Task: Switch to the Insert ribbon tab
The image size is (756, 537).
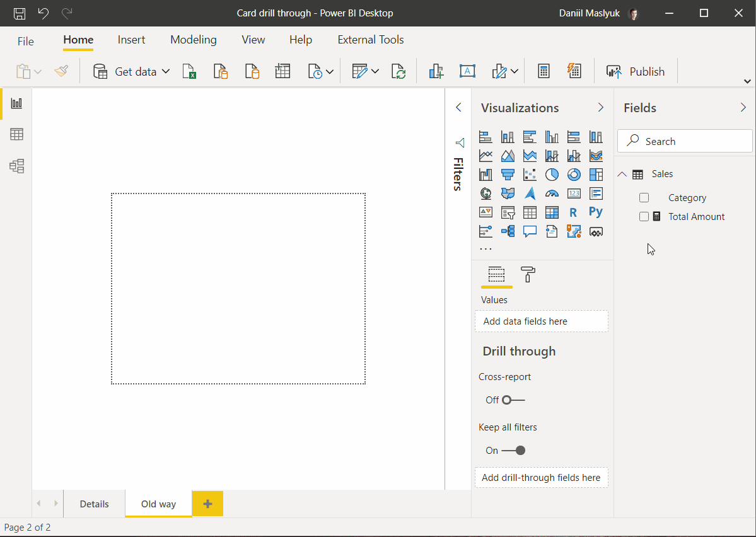Action: coord(131,40)
